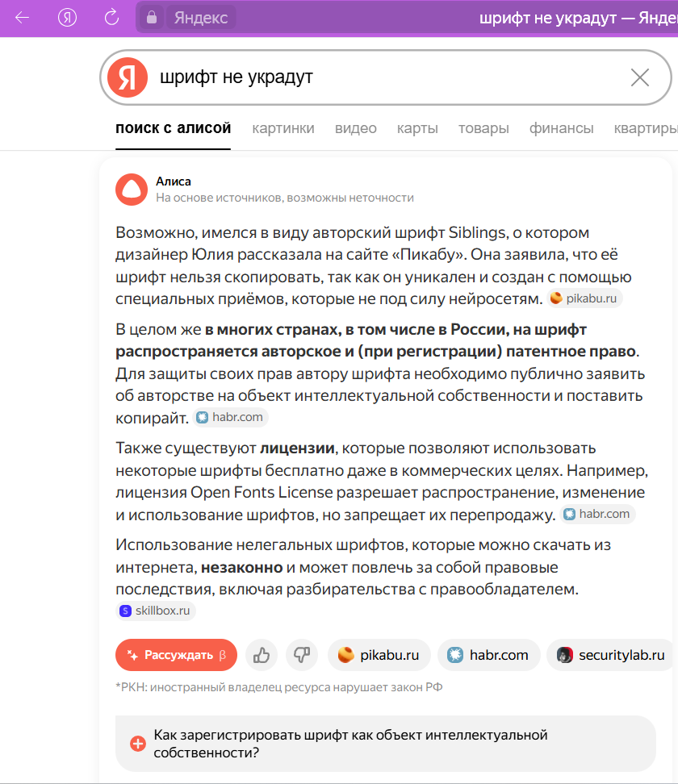Click the browser back arrow
The image size is (678, 784).
point(23,18)
